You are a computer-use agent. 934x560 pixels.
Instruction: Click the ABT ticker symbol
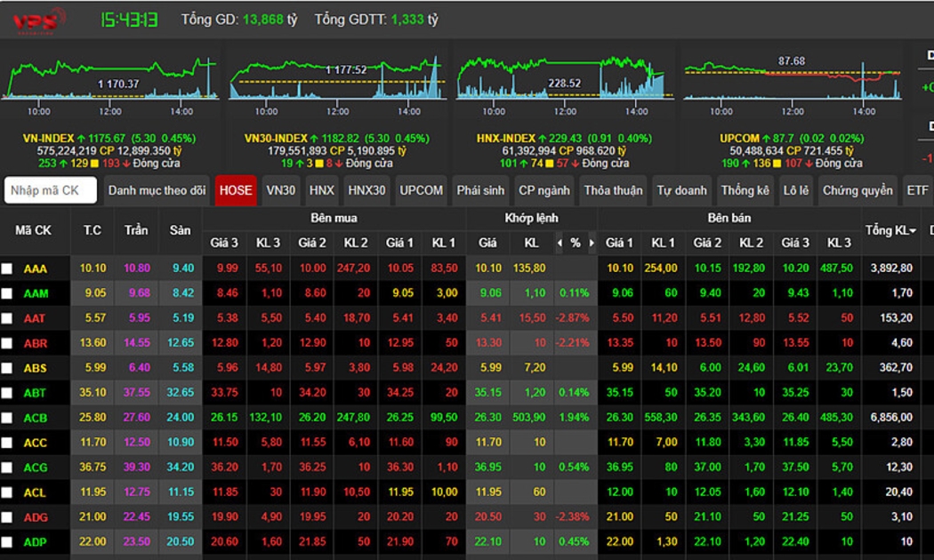(x=36, y=393)
